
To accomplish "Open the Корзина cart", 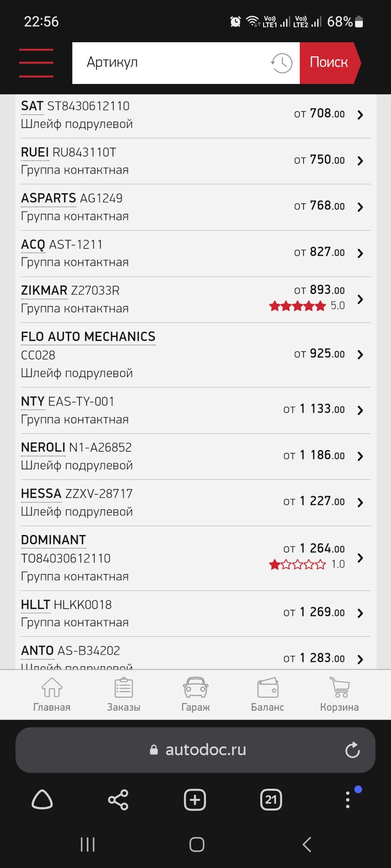I will [x=339, y=694].
